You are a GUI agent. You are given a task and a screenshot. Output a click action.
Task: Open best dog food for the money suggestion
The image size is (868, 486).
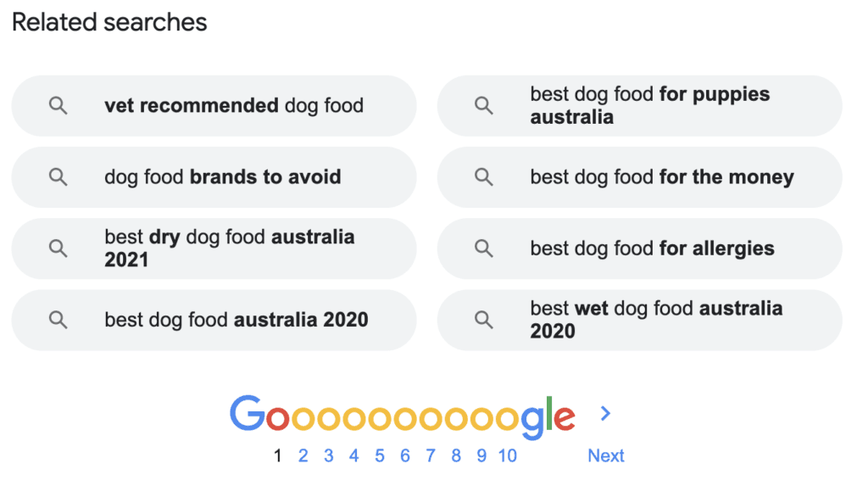(x=662, y=177)
